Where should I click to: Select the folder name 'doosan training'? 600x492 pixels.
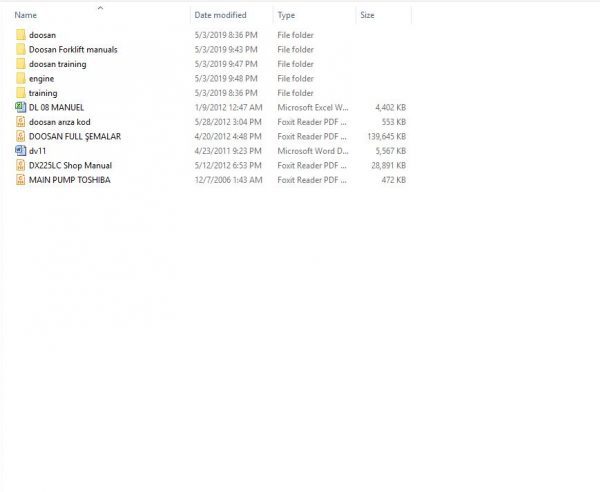click(57, 64)
